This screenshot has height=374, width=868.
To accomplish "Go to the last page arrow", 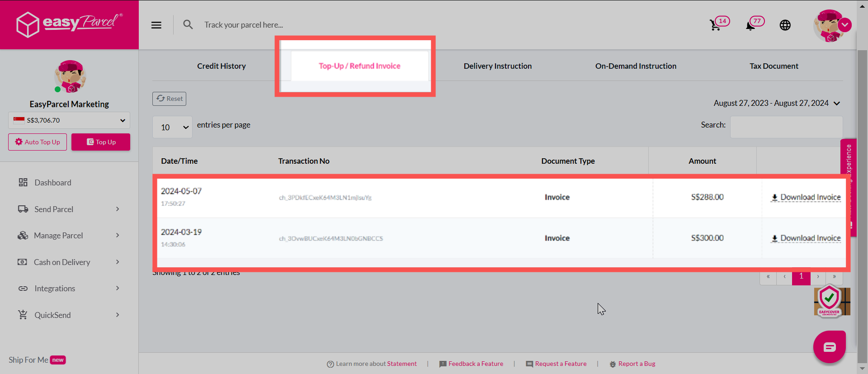I will coord(834,277).
